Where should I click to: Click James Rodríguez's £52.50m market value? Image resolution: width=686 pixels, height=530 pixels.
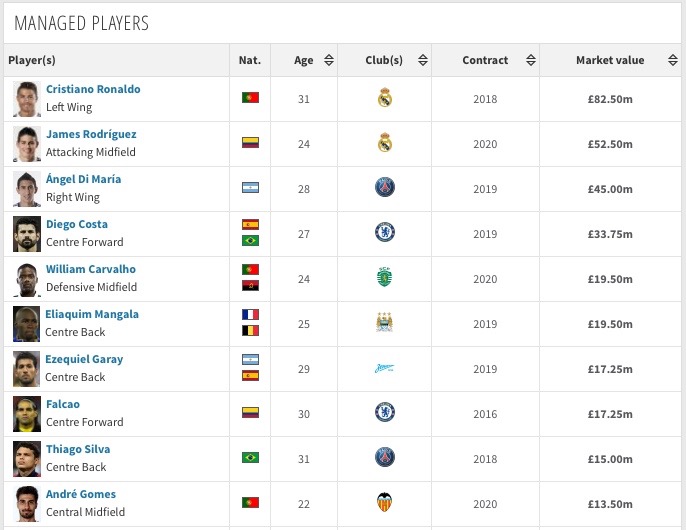[x=609, y=144]
